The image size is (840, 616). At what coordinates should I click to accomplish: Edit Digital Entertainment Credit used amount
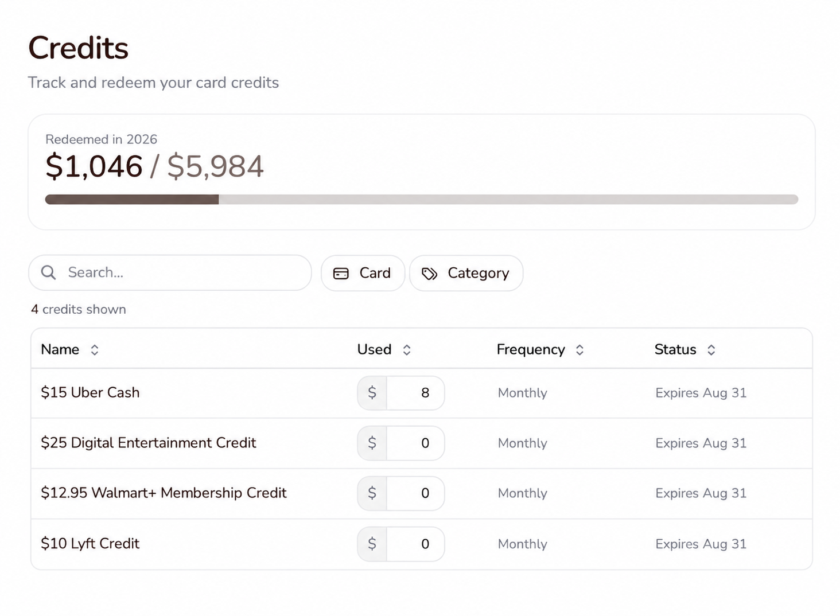pos(415,443)
